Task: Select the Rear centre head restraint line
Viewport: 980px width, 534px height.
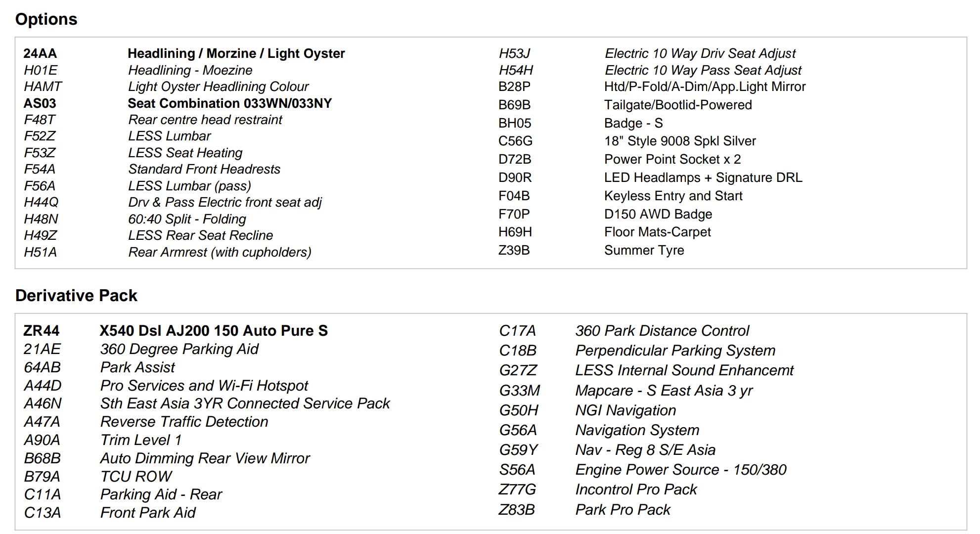Action: point(205,120)
